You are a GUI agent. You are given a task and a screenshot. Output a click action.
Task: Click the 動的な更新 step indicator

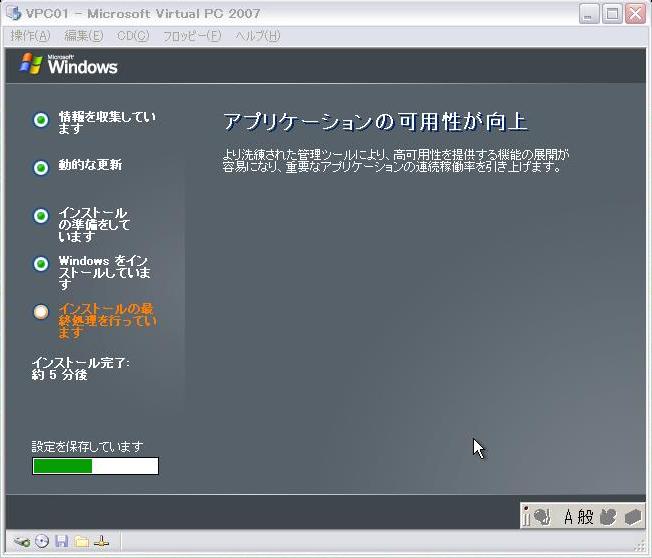(41, 168)
